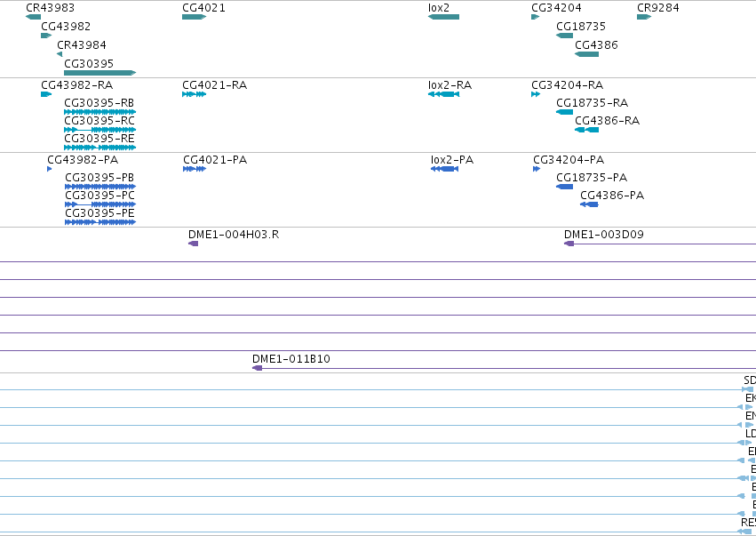Click the CG43982-RA transcript glyph
The image size is (756, 536).
click(46, 94)
